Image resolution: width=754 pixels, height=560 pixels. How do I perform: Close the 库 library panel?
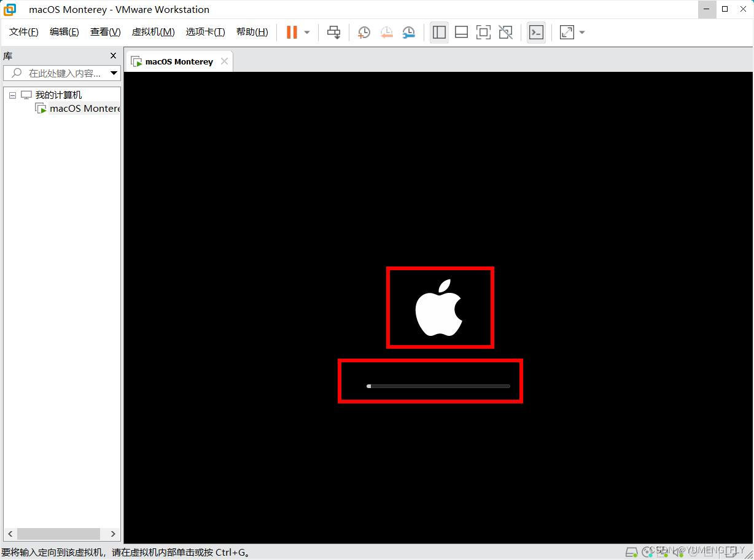(x=113, y=56)
